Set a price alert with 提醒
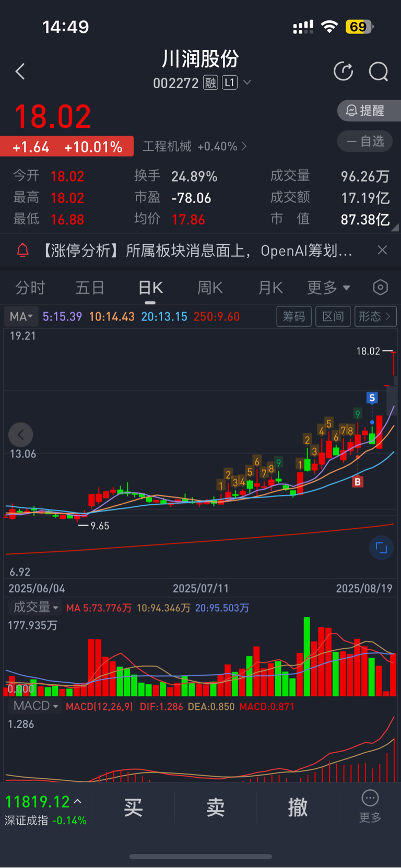 point(370,110)
